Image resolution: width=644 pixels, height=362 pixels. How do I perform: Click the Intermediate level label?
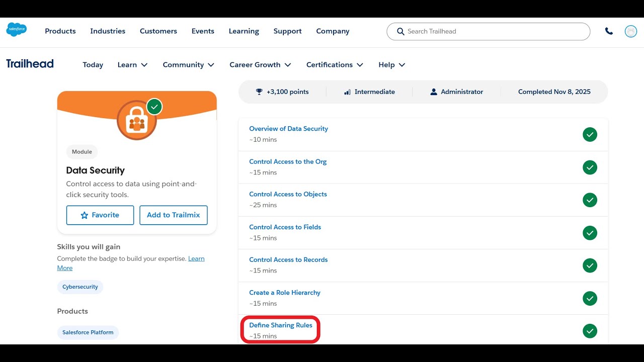375,92
